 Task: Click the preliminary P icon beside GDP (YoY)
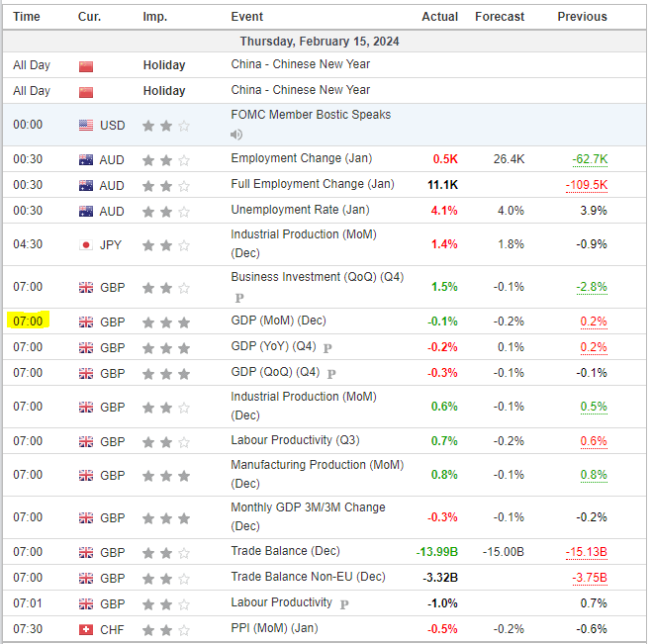327,348
